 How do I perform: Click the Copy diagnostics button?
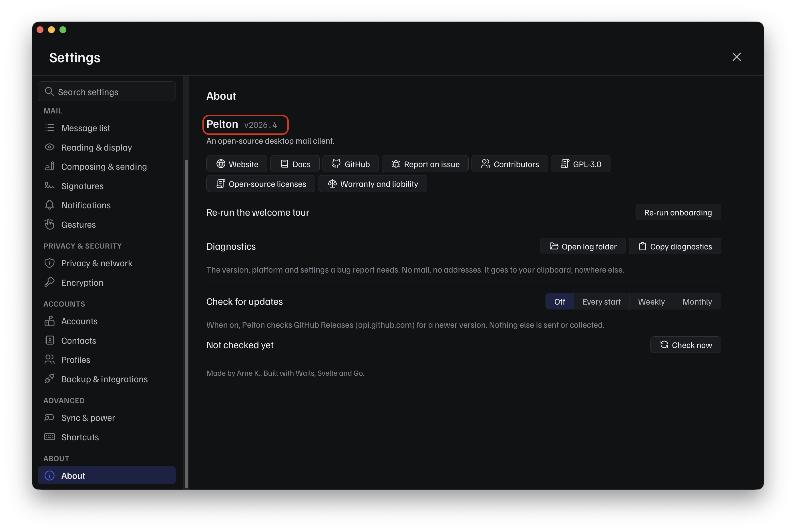tap(674, 246)
